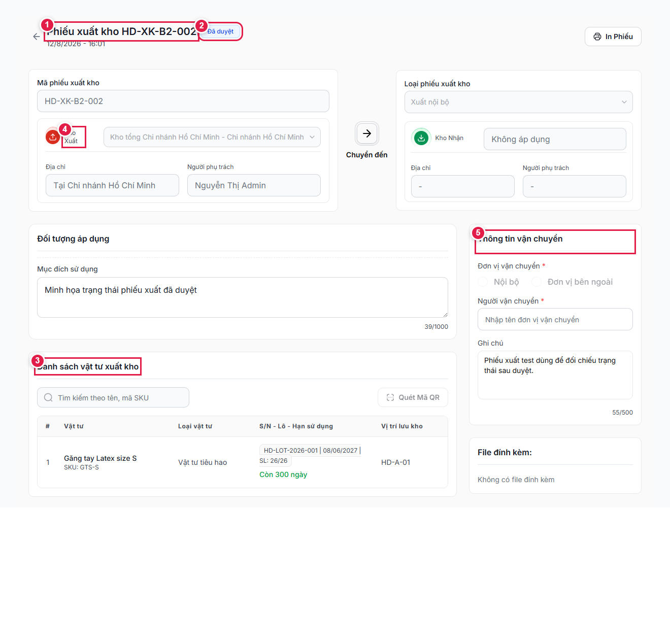The width and height of the screenshot is (670, 644).
Task: Select Đơn vị bên ngoài radio option
Action: [x=536, y=282]
